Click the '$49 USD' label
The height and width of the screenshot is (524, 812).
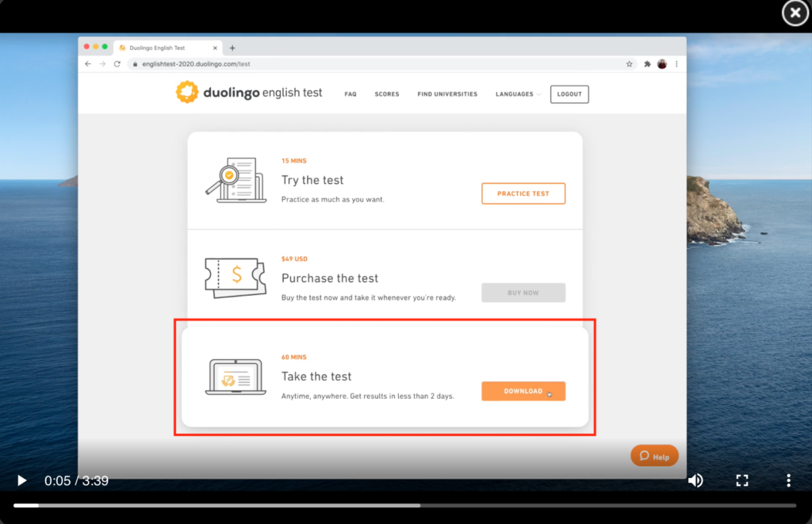(x=294, y=259)
